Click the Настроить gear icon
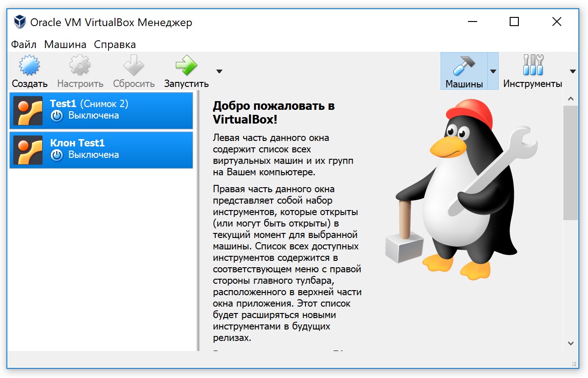Screen dimensions: 588x378 tap(80, 66)
